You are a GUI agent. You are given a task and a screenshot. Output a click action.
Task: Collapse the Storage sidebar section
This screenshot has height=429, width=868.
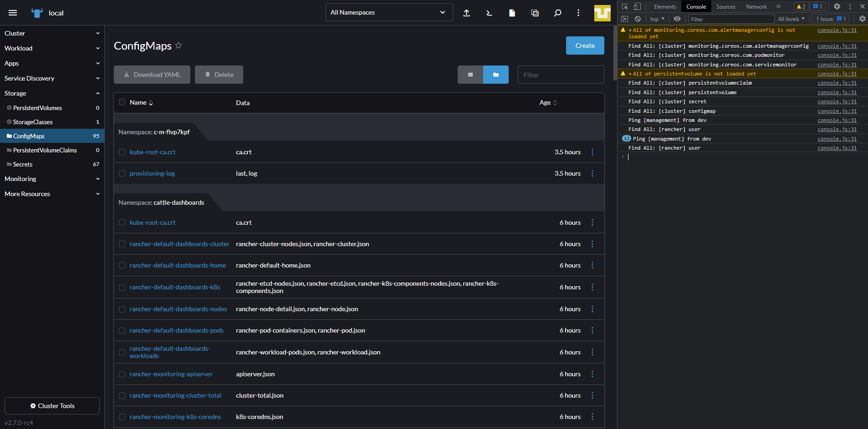coord(52,93)
